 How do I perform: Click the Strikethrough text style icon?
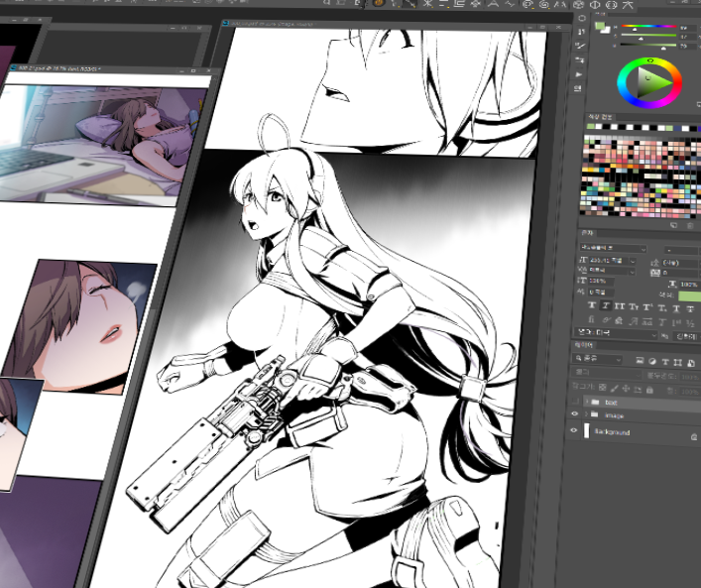(x=692, y=307)
